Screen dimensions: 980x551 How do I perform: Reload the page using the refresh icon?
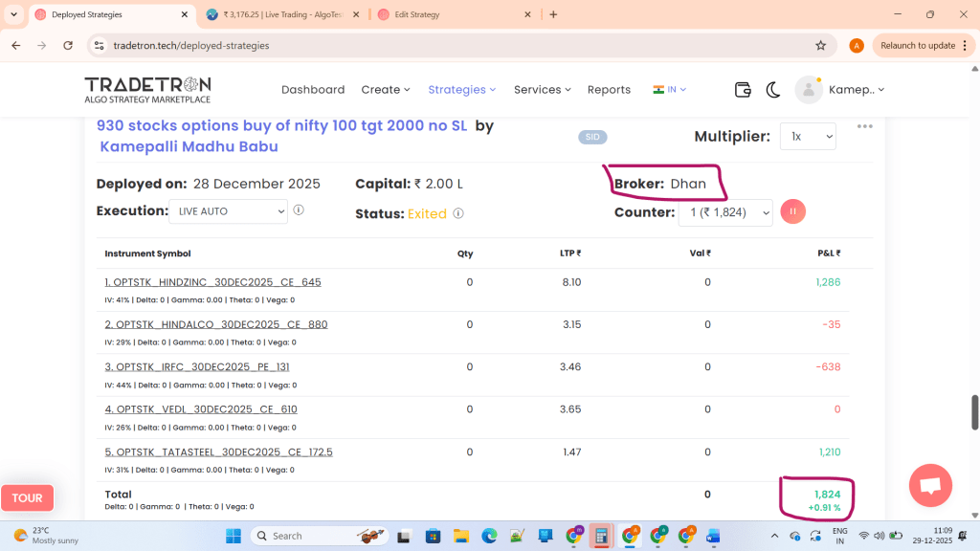tap(68, 45)
